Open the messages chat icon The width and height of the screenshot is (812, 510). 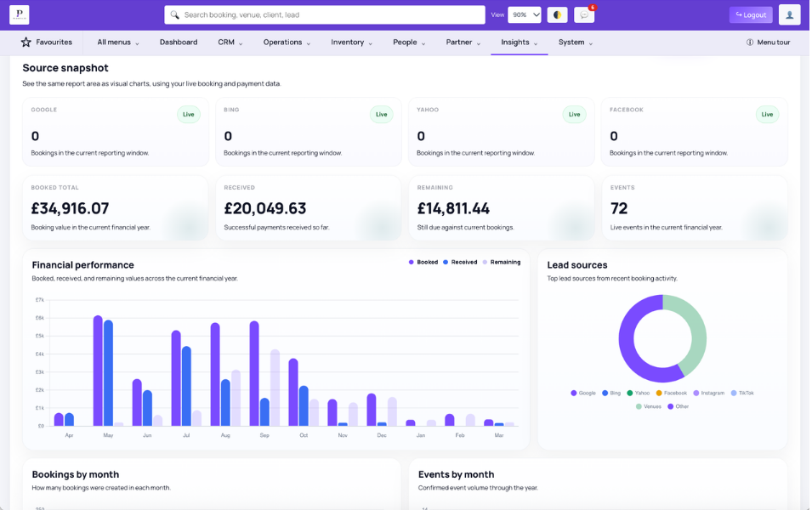584,15
